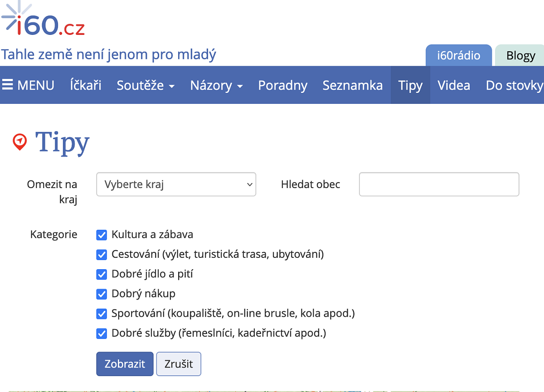The width and height of the screenshot is (544, 392).
Task: Open the Poradny navigation item
Action: coord(282,85)
